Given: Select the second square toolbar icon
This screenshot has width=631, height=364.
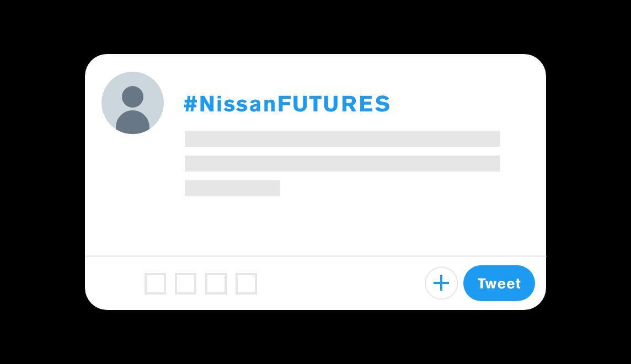Looking at the screenshot, I should pos(185,283).
